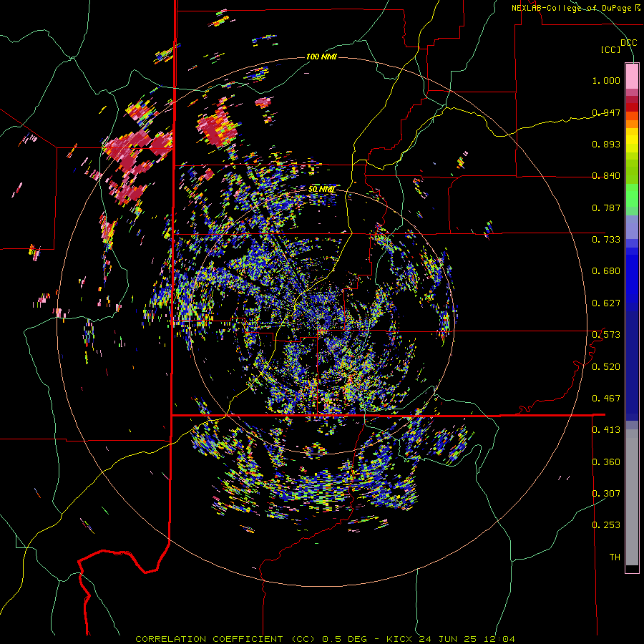Select the 0.413 scale value

point(606,430)
